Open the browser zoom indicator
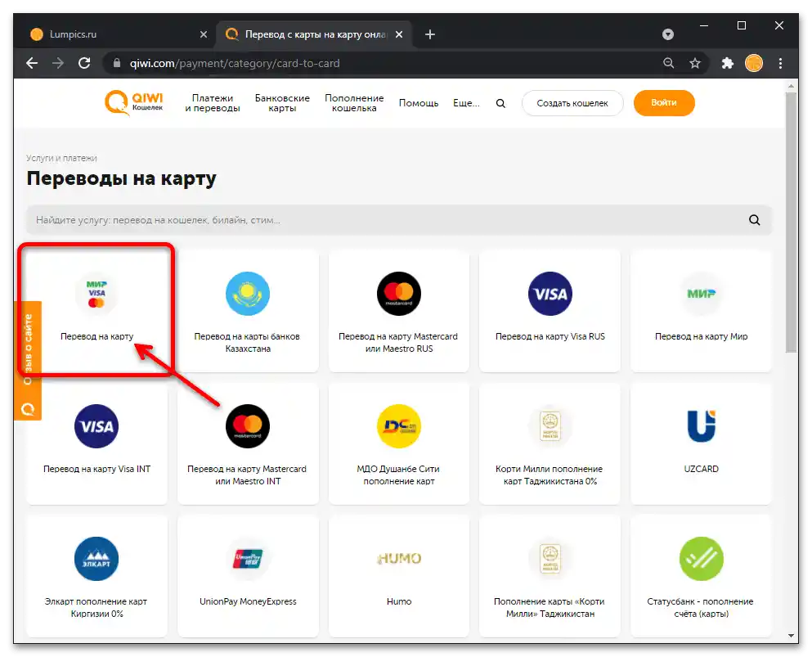Screen dimensions: 812x657 669,63
